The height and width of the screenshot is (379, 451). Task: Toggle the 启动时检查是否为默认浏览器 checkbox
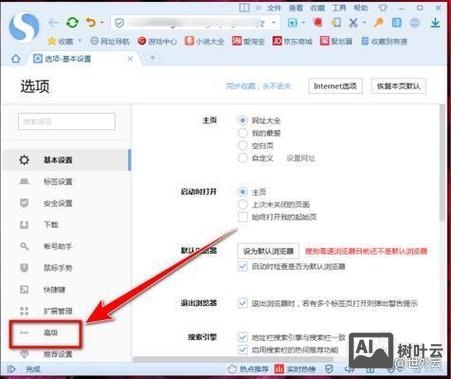pos(243,266)
